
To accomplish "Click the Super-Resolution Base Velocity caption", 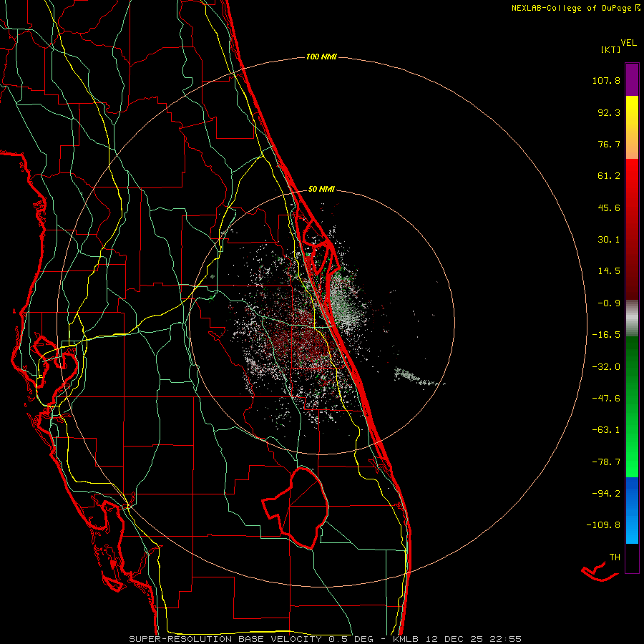I will 326,639.
